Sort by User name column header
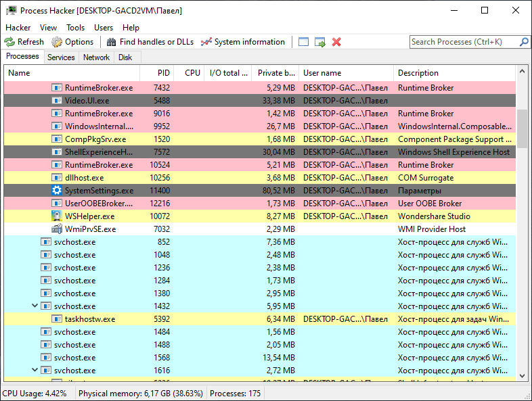Image resolution: width=532 pixels, height=401 pixels. click(347, 73)
